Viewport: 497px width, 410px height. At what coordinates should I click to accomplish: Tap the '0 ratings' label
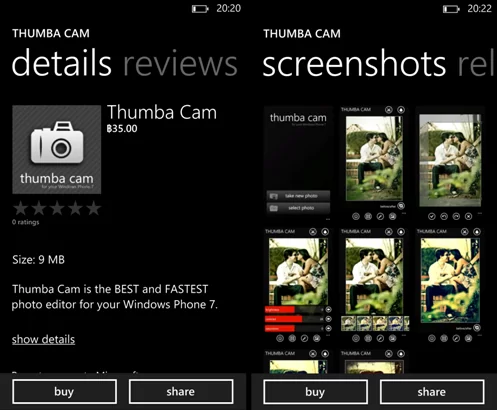(26, 222)
